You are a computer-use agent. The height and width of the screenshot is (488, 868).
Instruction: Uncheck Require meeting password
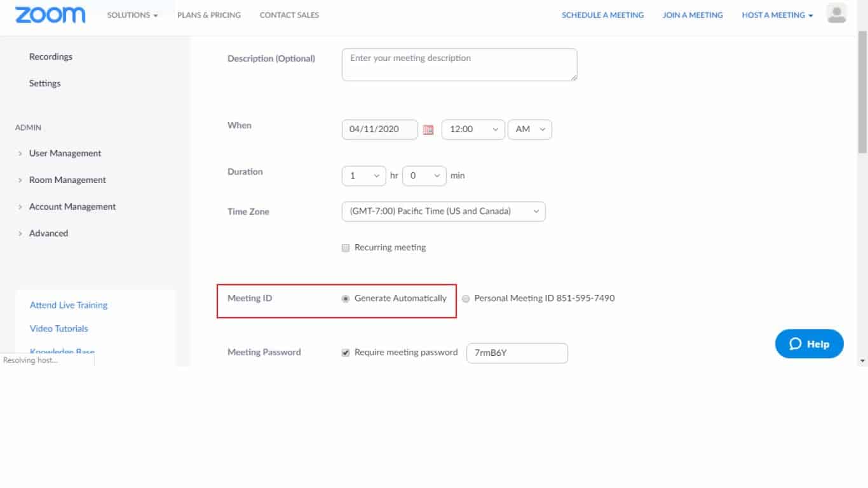click(x=346, y=353)
